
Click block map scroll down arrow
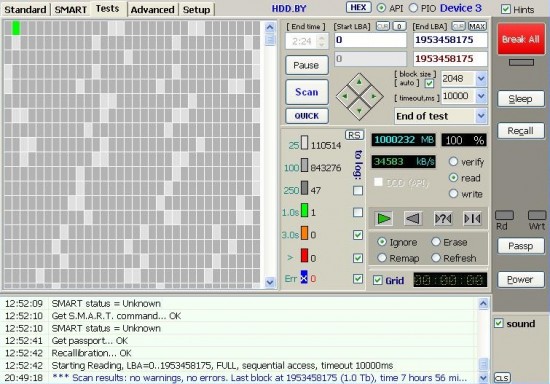[x=270, y=282]
